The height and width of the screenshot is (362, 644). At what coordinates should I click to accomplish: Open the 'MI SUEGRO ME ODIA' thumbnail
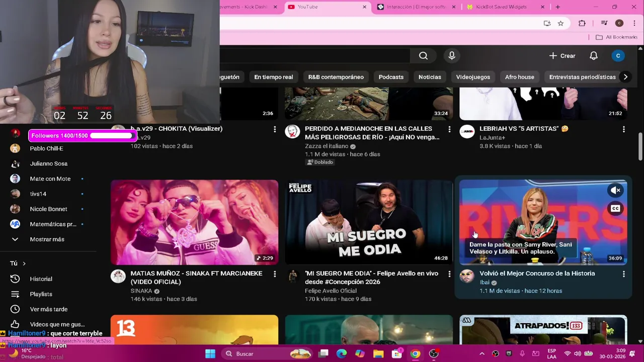pos(369,222)
